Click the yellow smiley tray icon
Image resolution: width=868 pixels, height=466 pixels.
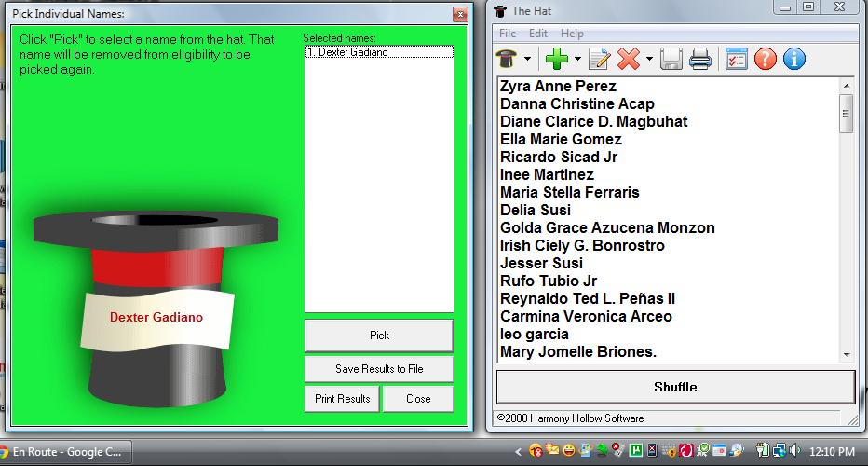tap(569, 450)
